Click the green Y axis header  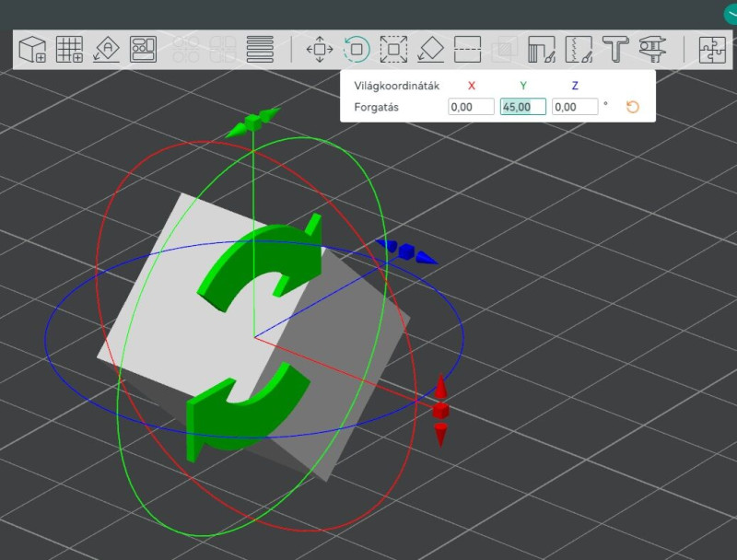coord(523,86)
